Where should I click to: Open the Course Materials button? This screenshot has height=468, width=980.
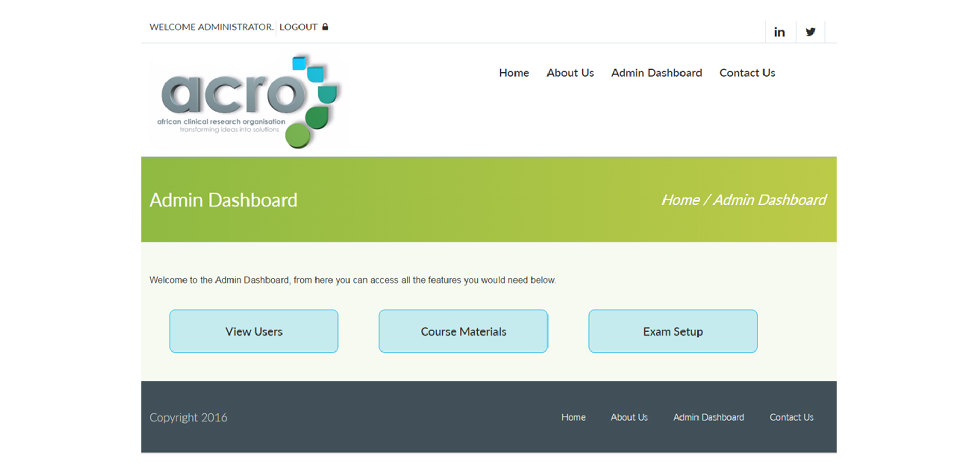(463, 331)
